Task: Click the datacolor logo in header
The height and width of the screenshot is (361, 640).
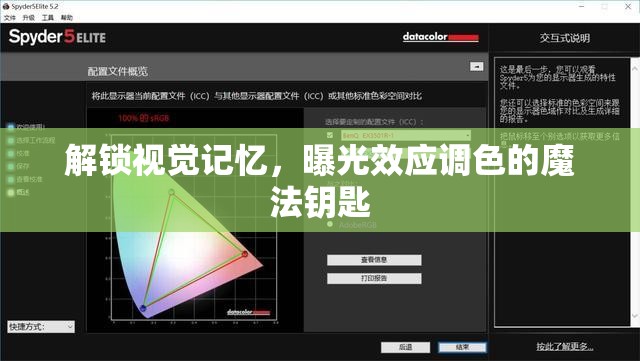Action: pyautogui.click(x=440, y=37)
